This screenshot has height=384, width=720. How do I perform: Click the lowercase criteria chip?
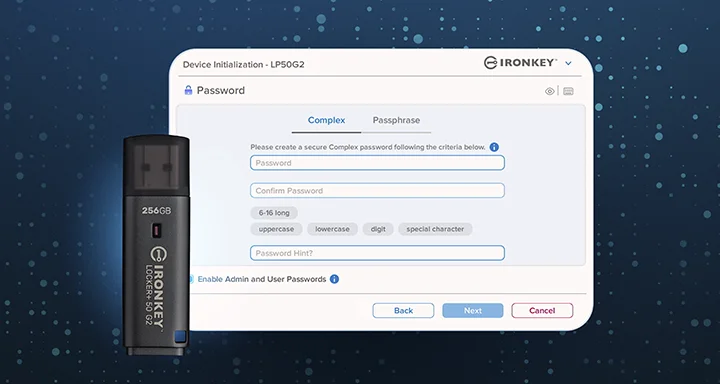pos(332,229)
